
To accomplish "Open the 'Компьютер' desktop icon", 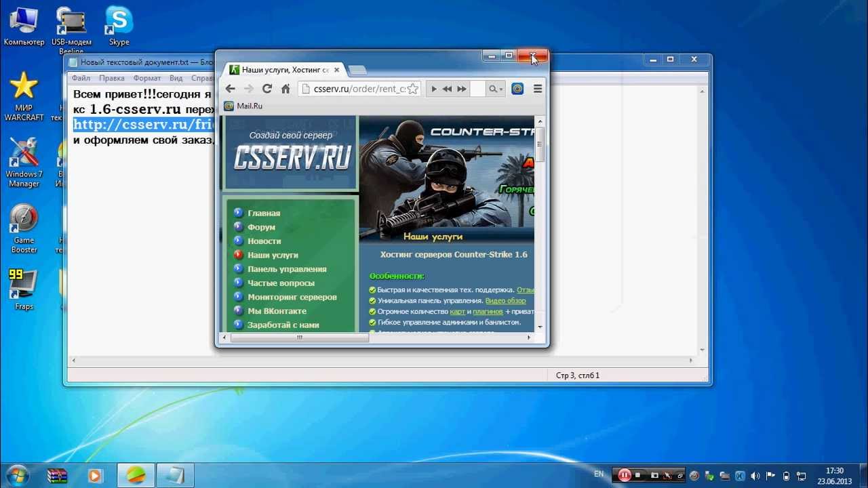I will point(24,27).
